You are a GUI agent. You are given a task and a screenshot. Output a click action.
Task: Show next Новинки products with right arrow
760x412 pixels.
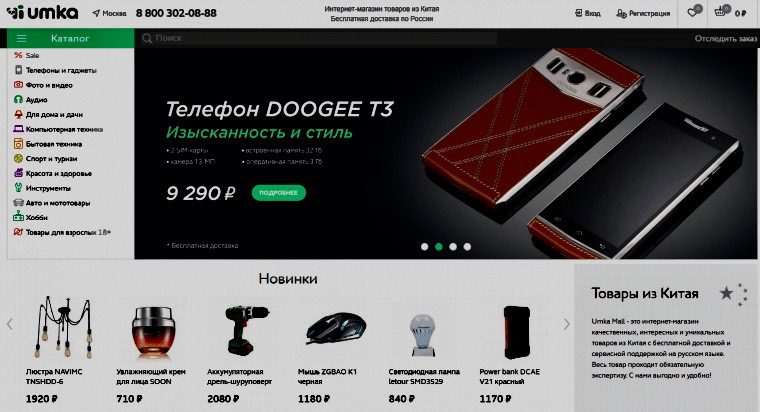(567, 324)
